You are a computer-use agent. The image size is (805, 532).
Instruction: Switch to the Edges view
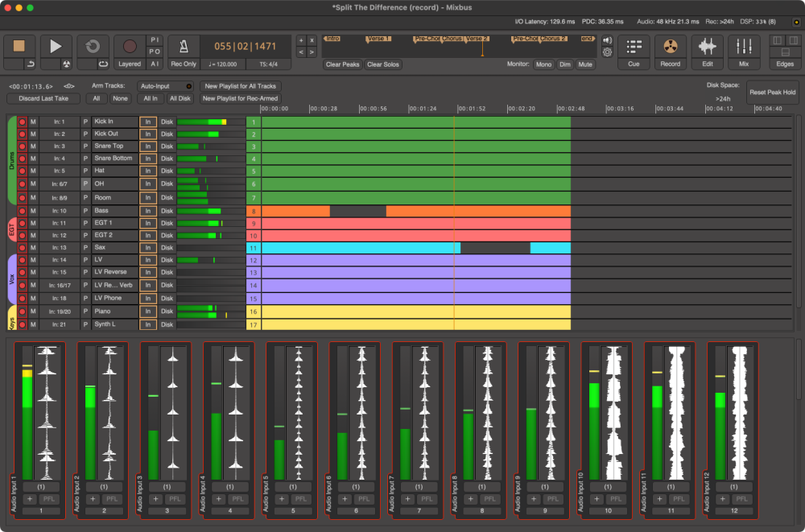pos(783,64)
